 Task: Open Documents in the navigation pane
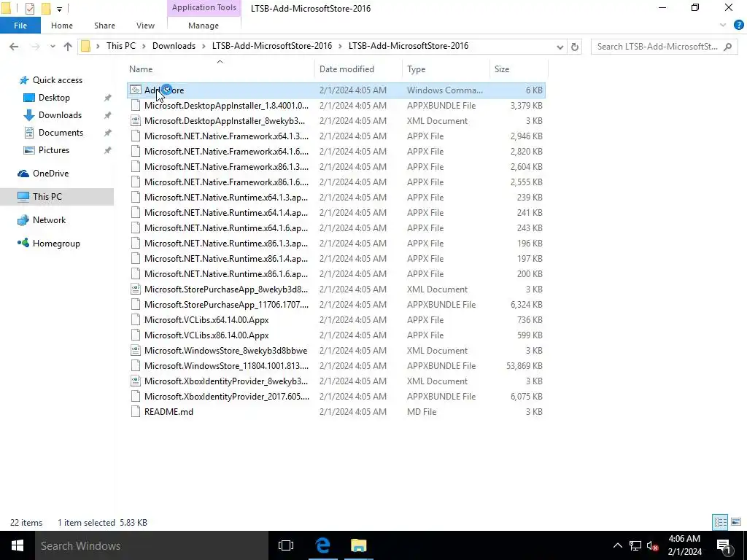point(61,133)
